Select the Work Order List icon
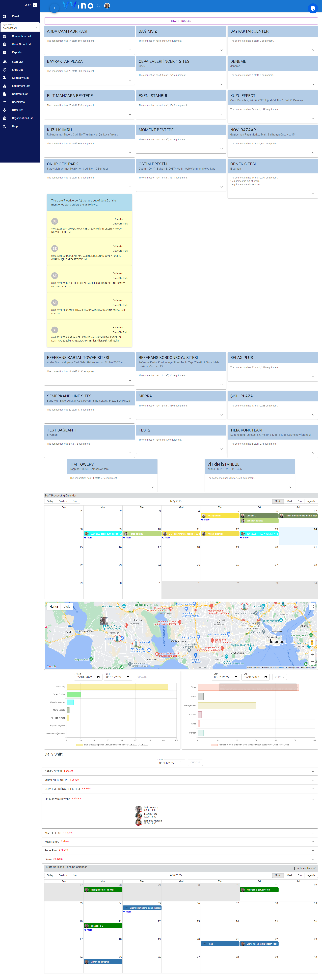This screenshot has height=980, width=322. click(5, 44)
